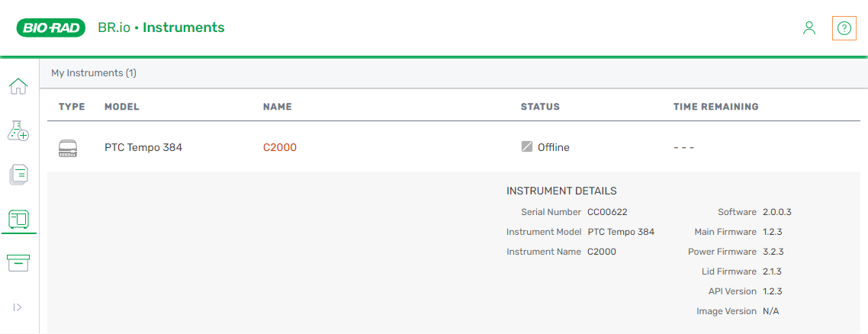The image size is (868, 334).
Task: Select the Instruments sidebar icon
Action: [18, 220]
